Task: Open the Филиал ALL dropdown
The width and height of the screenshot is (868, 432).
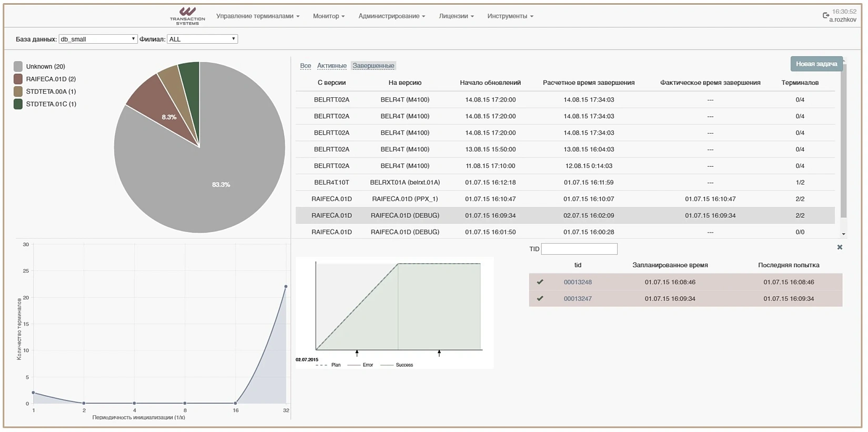Action: (202, 39)
